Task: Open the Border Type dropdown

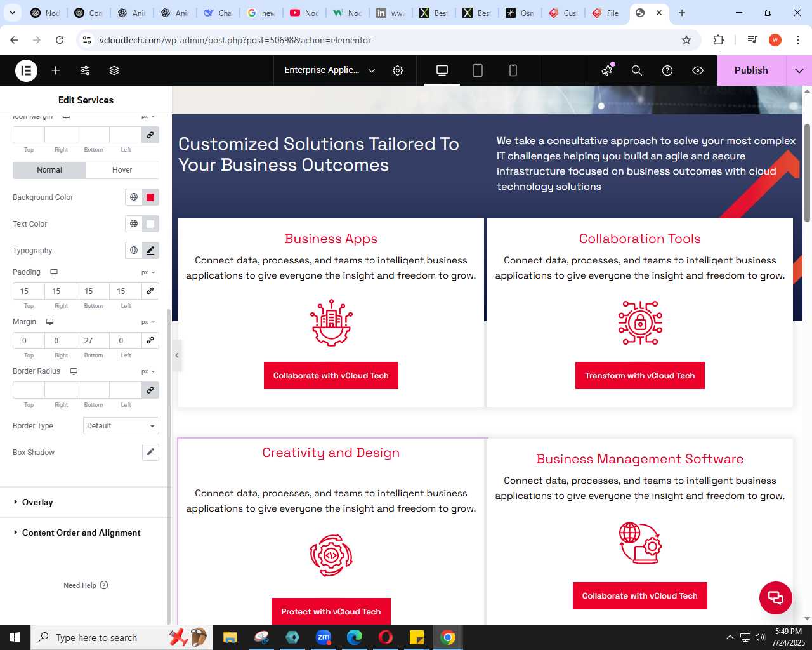Action: [x=121, y=426]
